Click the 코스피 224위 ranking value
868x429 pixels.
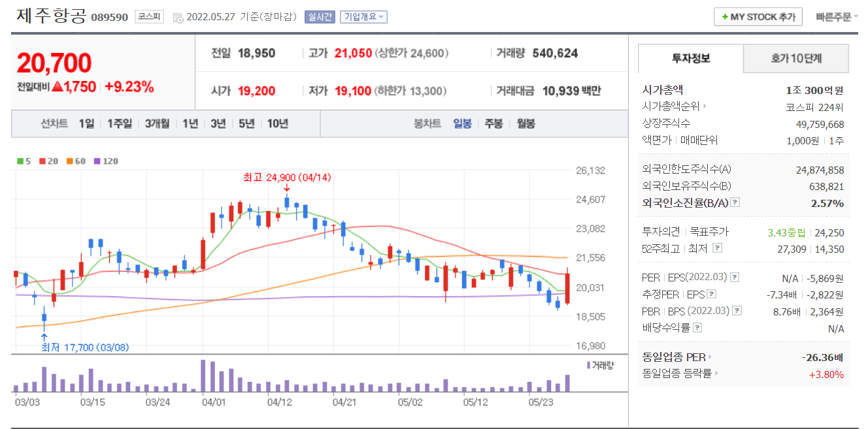[814, 107]
